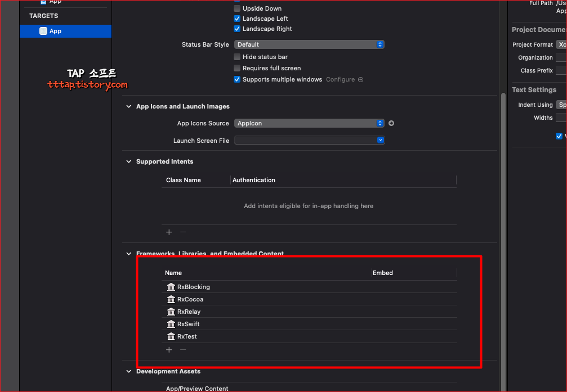
Task: Collapse the App Icons and Launch Images section
Action: point(129,106)
